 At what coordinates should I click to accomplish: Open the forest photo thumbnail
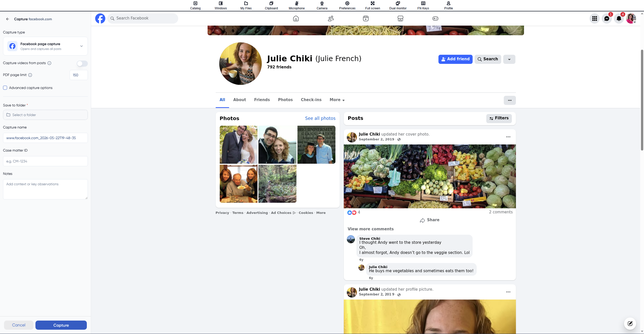point(277,184)
